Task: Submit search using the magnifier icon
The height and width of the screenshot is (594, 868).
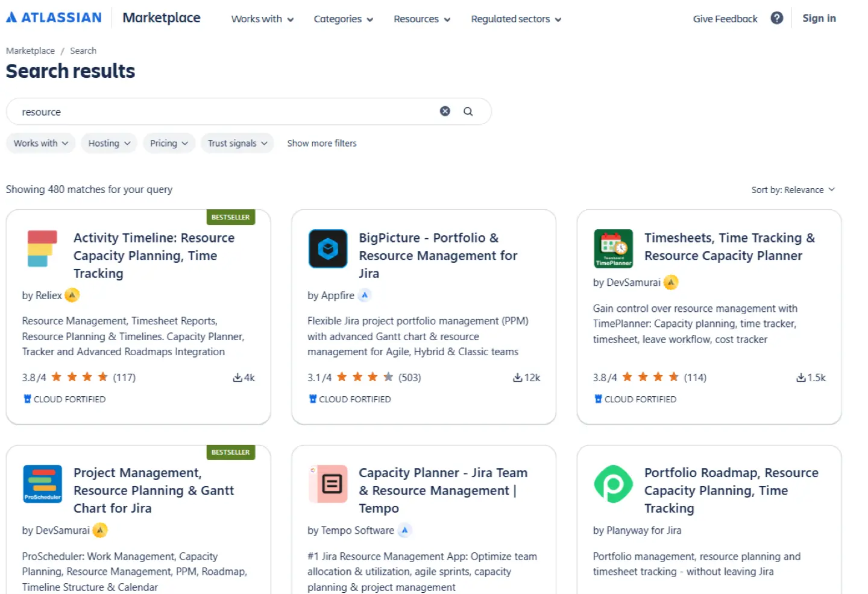Action: (468, 112)
